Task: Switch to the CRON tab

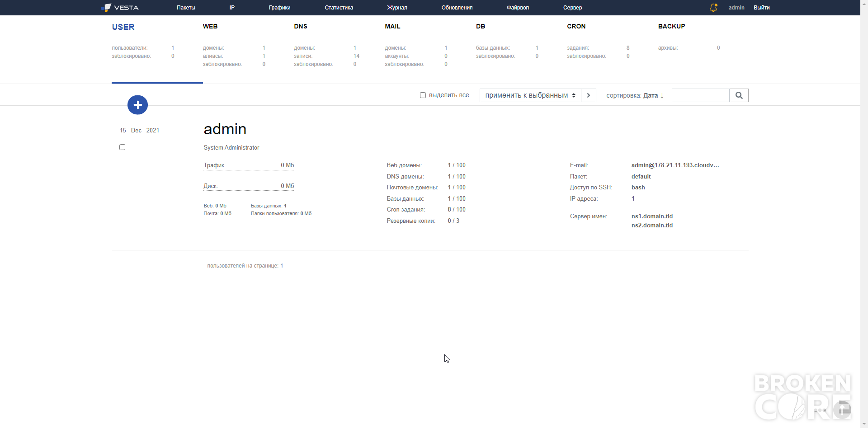Action: pos(576,26)
